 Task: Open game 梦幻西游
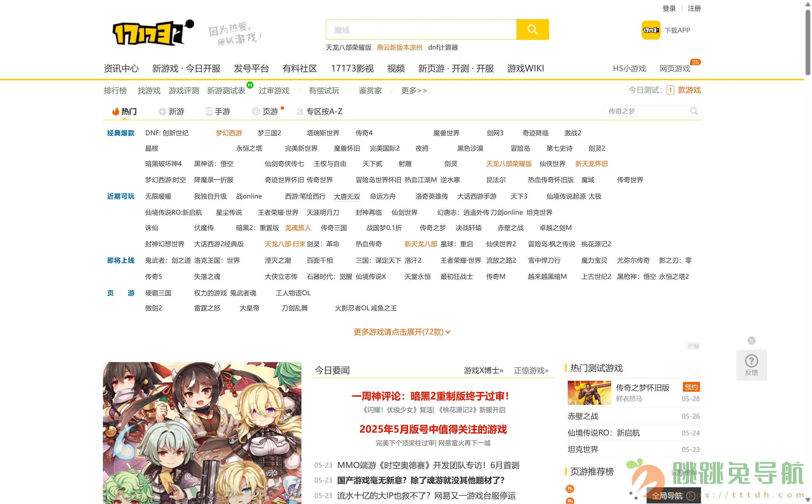(x=229, y=133)
